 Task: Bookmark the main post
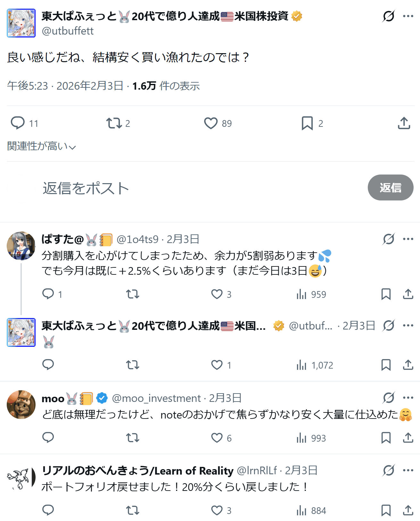pos(307,123)
